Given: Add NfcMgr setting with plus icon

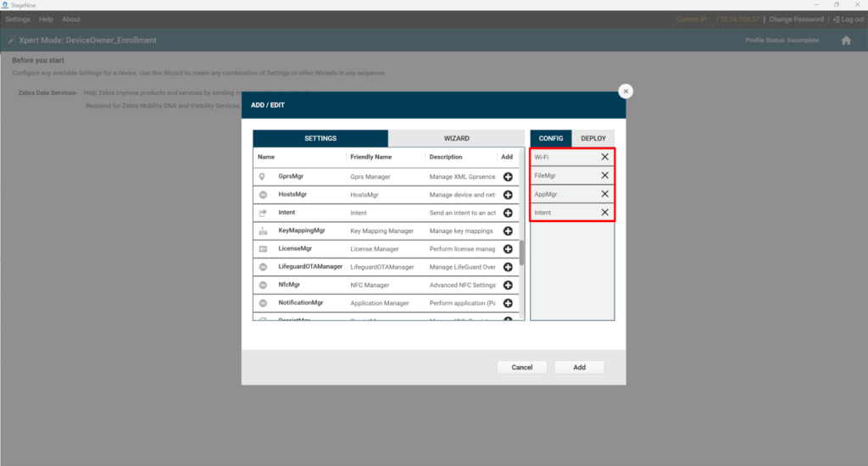Looking at the screenshot, I should coord(508,285).
